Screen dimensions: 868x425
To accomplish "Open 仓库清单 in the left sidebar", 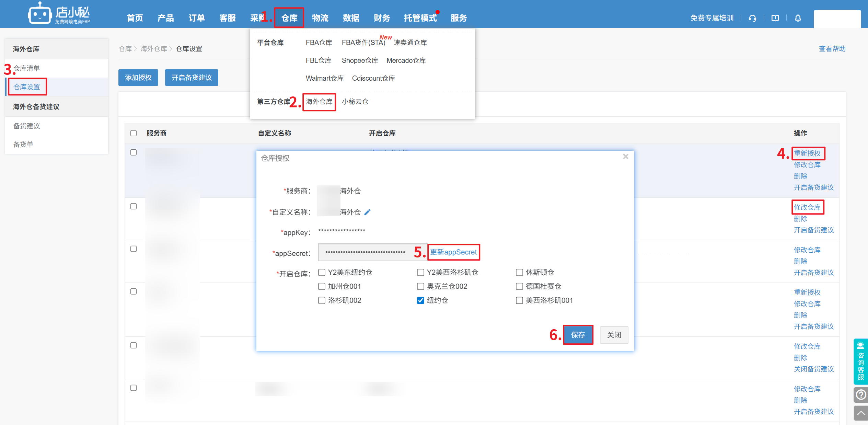I will 27,68.
